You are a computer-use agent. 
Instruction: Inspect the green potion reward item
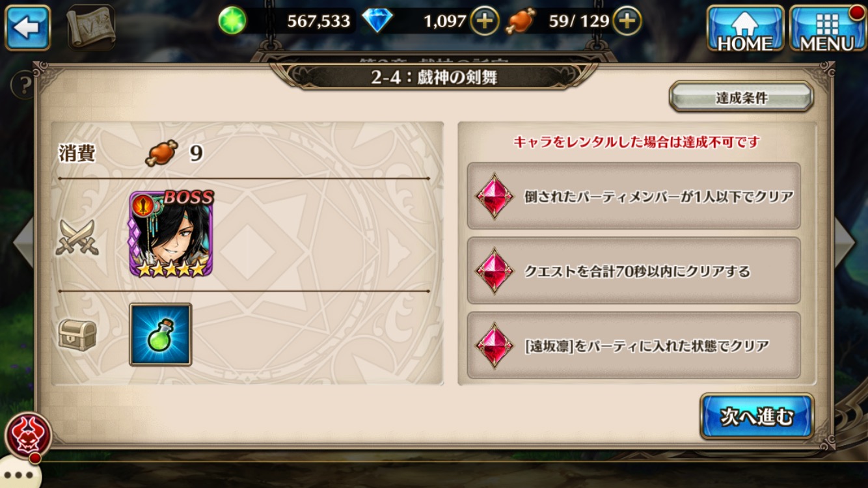click(160, 334)
